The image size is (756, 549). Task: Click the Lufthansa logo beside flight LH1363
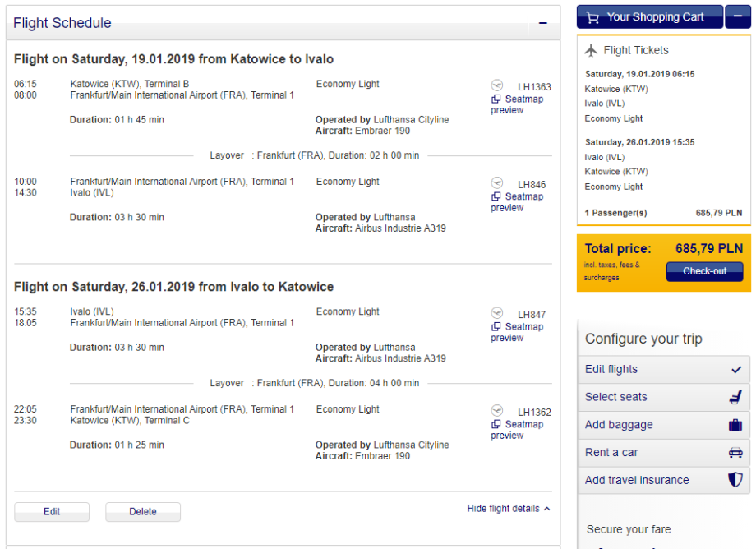point(496,85)
